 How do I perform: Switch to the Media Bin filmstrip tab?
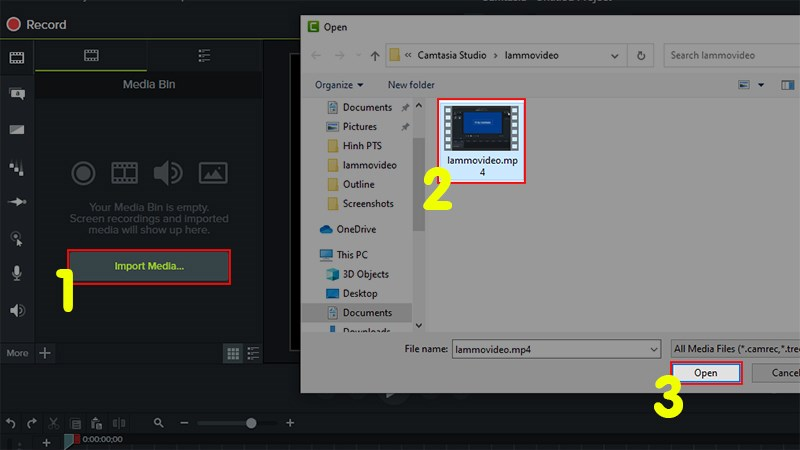[x=91, y=56]
